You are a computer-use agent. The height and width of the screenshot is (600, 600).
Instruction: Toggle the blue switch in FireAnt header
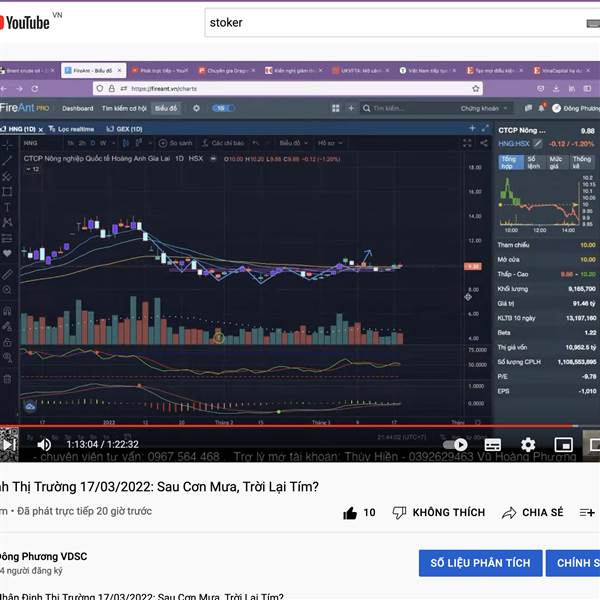(x=223, y=109)
